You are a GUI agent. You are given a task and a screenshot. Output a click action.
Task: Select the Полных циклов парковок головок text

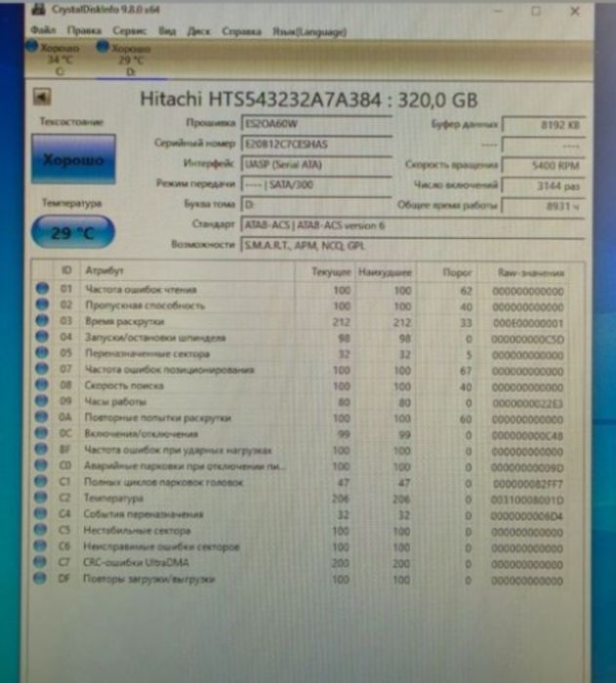pos(163,482)
